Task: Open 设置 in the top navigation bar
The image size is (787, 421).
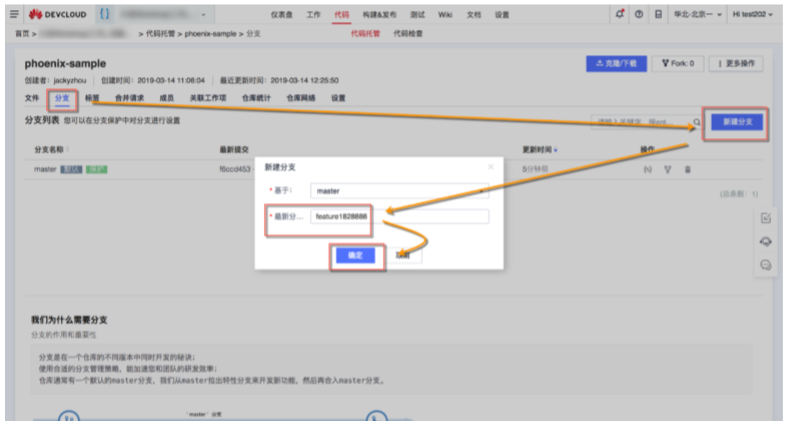Action: 502,15
